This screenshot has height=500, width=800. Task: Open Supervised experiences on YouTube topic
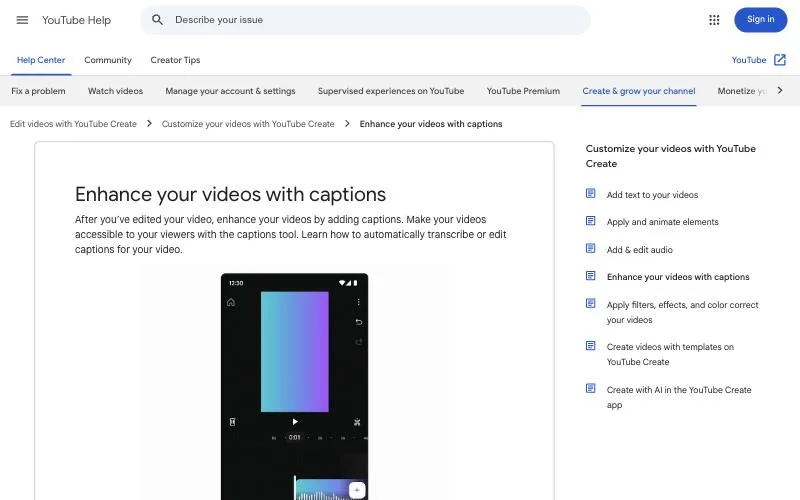coord(391,91)
